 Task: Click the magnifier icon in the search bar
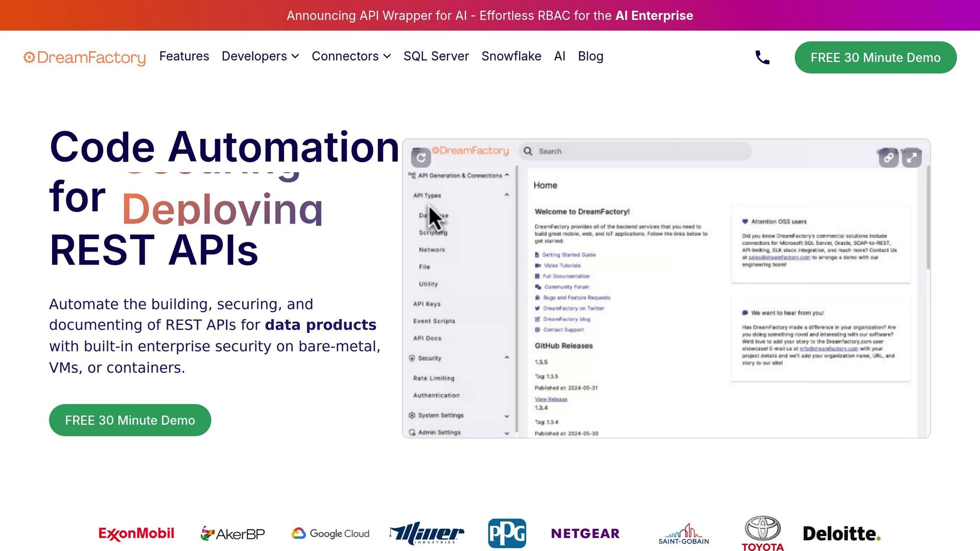click(x=528, y=151)
